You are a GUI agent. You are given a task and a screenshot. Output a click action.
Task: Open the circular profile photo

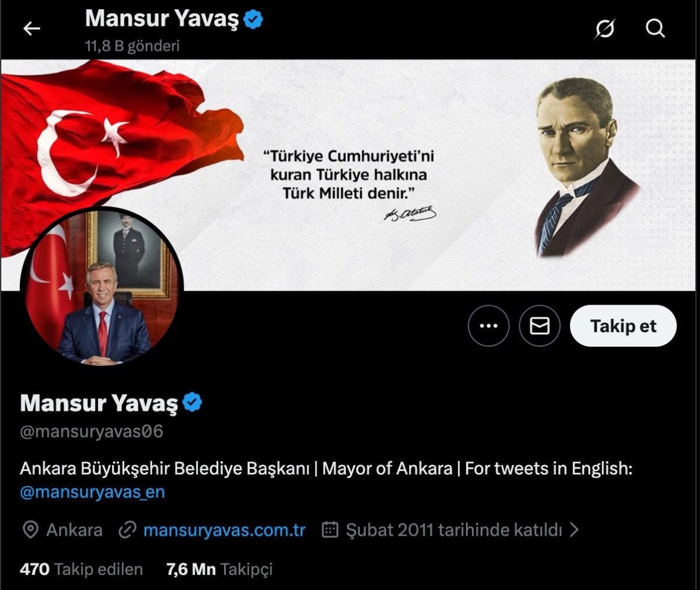point(102,287)
